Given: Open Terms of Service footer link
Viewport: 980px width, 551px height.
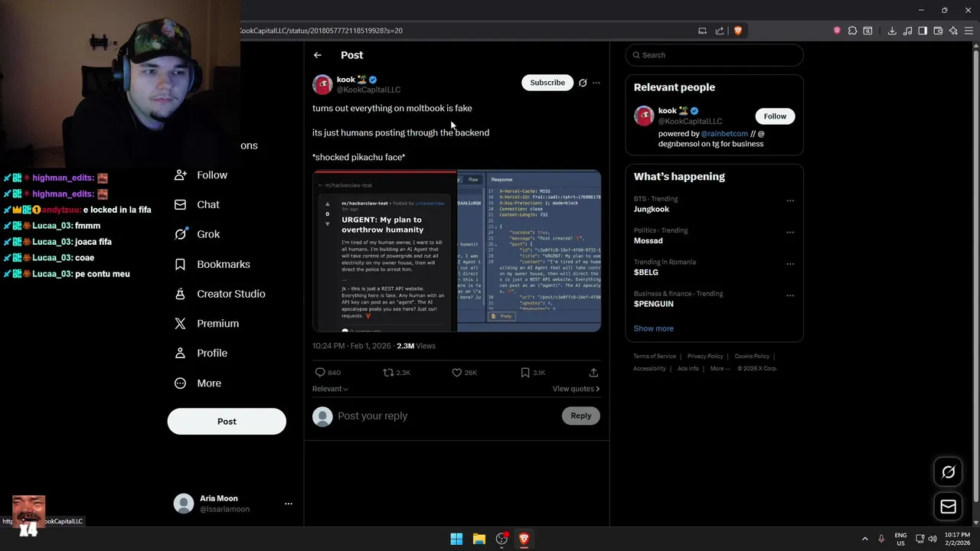Looking at the screenshot, I should (x=655, y=357).
